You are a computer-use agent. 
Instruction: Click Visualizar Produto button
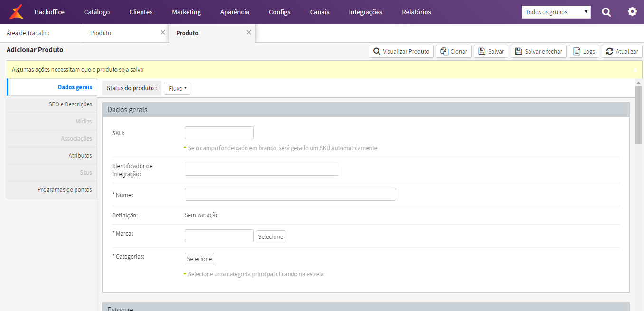(401, 51)
